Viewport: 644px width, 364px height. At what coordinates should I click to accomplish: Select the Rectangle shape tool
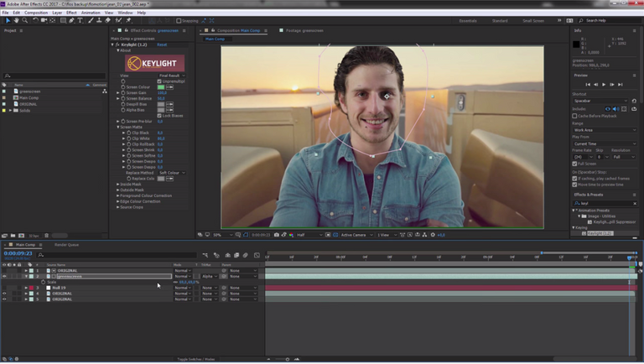[63, 20]
